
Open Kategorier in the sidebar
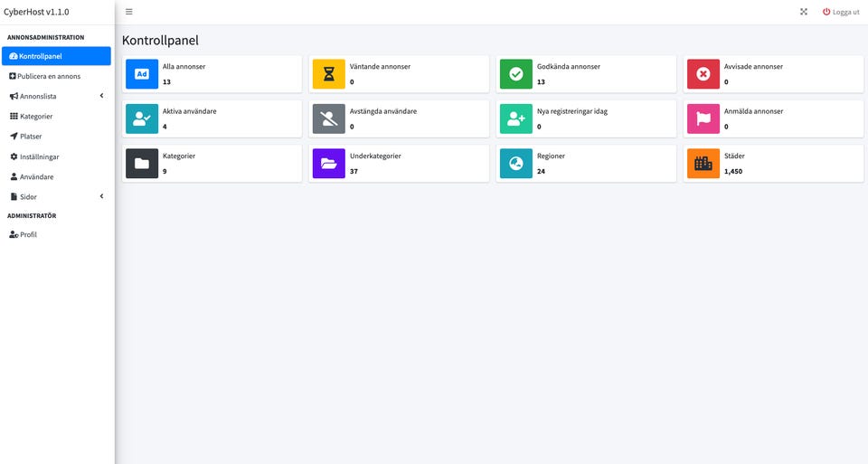(x=36, y=117)
